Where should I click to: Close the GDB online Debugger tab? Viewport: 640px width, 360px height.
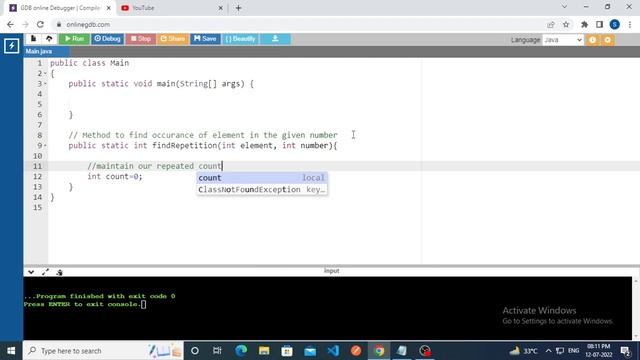[109, 8]
